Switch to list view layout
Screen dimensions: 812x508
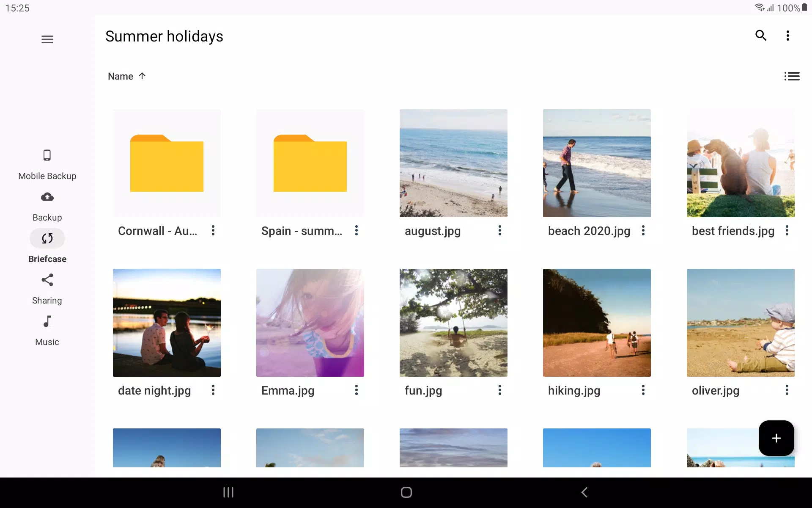792,76
